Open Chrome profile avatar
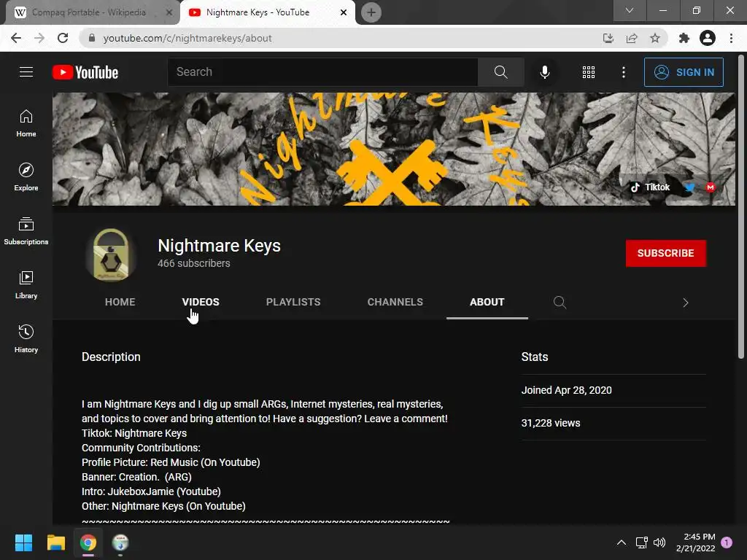Screen dimensions: 747x560 (x=708, y=38)
